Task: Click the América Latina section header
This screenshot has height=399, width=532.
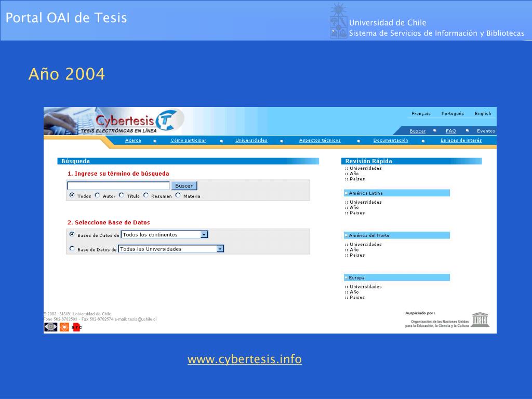Action: (396, 193)
